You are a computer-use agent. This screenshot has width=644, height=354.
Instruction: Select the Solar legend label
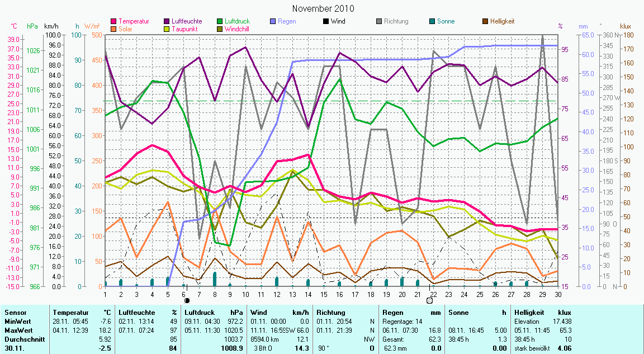126,29
